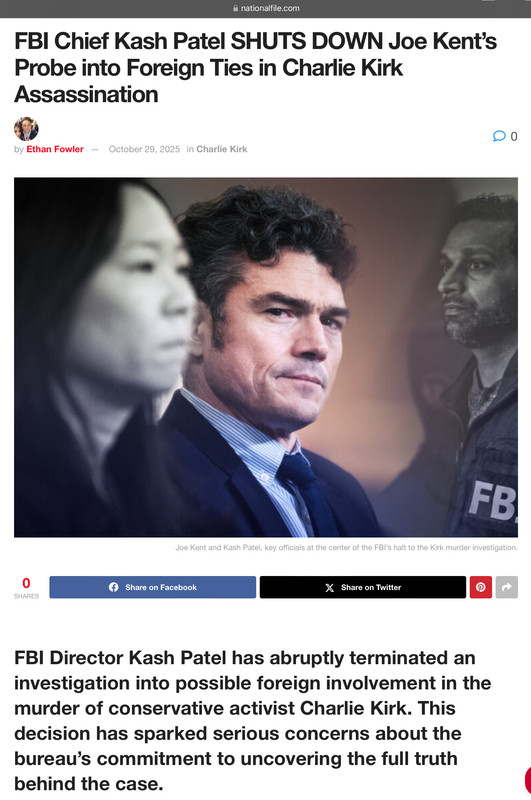
Task: Share the article on Facebook
Action: (153, 587)
